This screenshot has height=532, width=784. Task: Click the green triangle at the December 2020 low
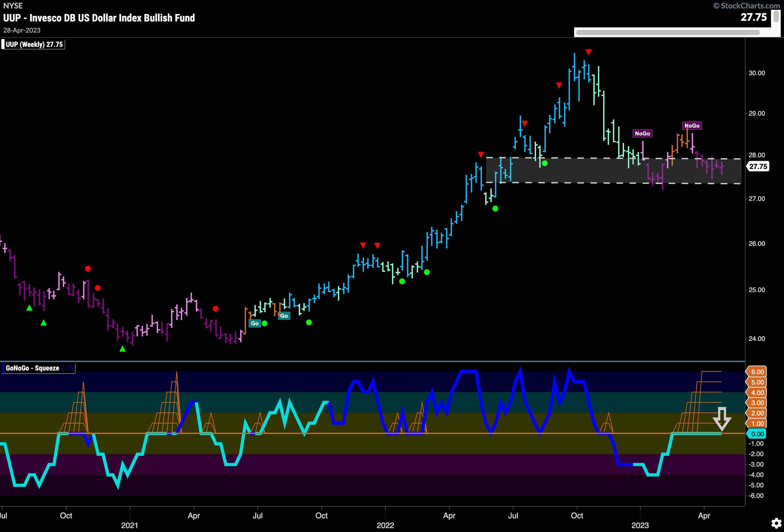(x=123, y=349)
